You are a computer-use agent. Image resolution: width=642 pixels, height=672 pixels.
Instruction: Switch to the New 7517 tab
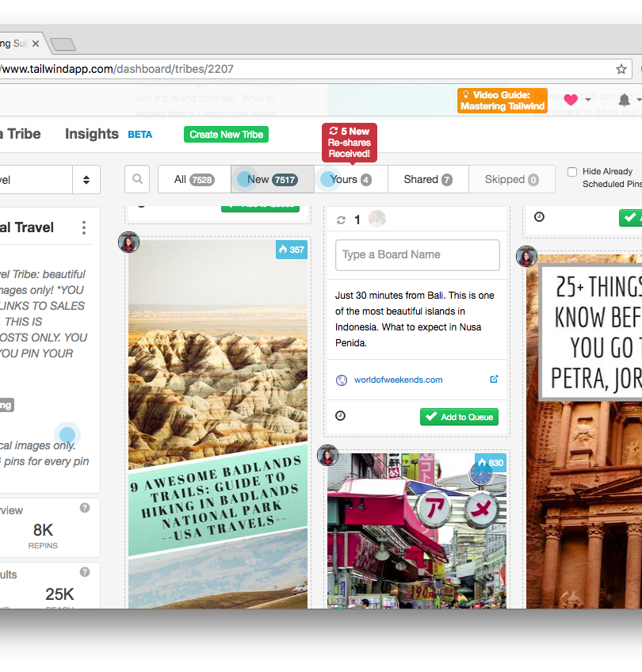272,180
